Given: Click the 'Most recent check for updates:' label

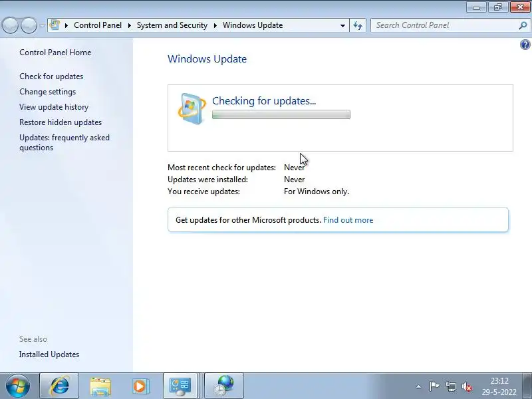Looking at the screenshot, I should click(x=221, y=168).
